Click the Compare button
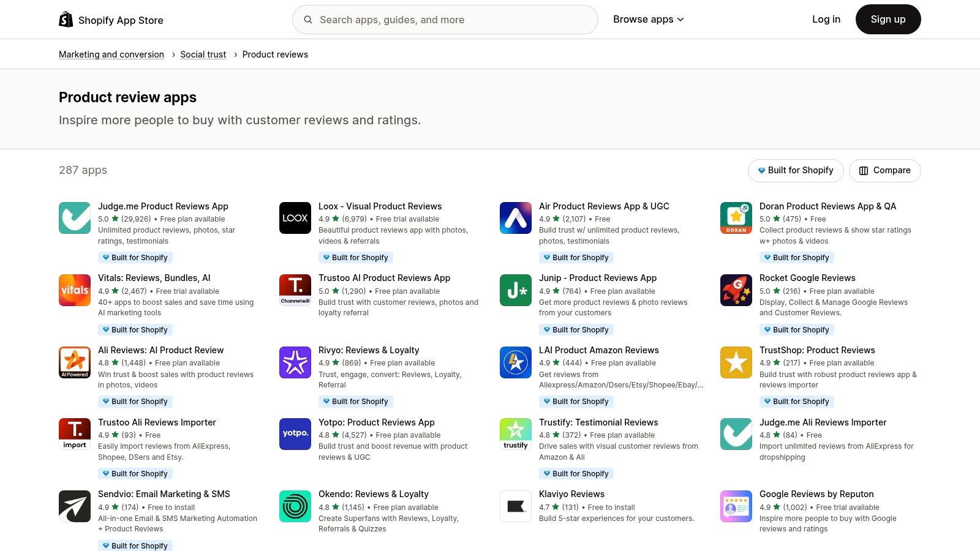980x551 pixels. point(884,170)
